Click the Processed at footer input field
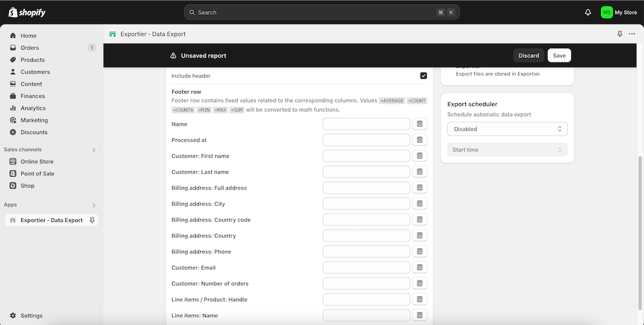Image resolution: width=644 pixels, height=325 pixels. coord(366,140)
